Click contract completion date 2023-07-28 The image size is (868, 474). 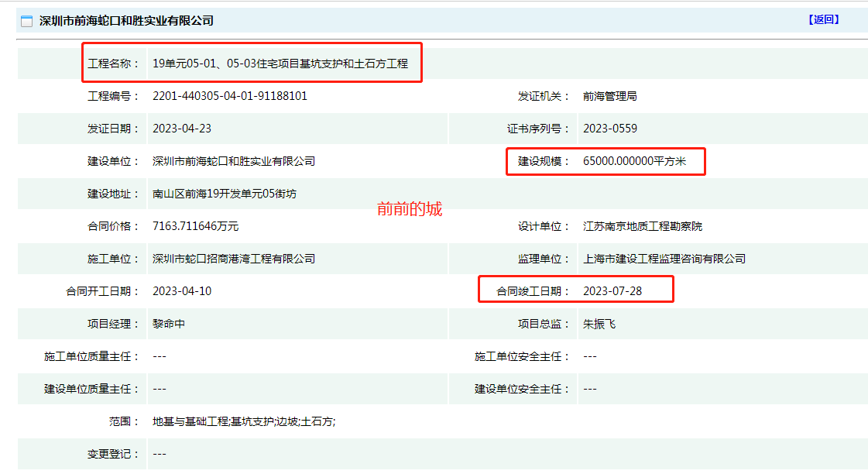coord(612,291)
